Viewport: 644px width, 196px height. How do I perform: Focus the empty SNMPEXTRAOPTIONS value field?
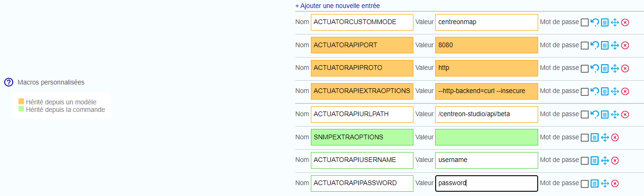point(486,137)
